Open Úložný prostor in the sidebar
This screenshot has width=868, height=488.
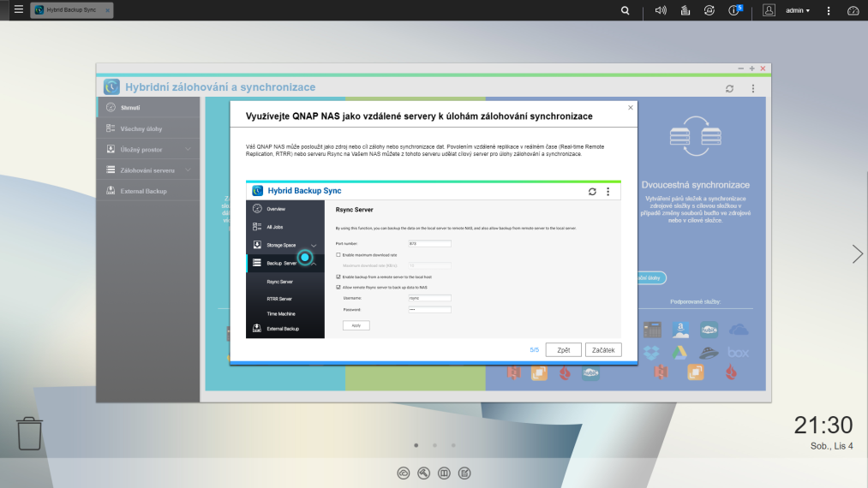click(x=148, y=149)
